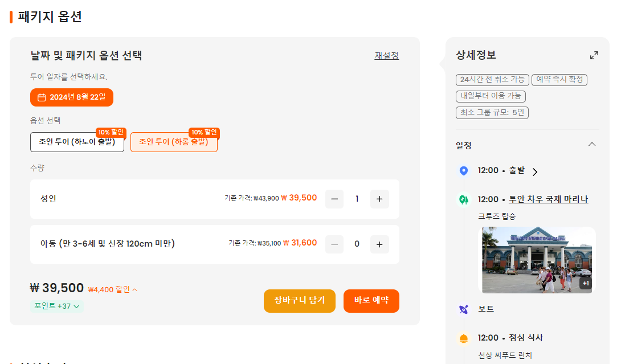Open 12:00 출발 details arrow
617x364 pixels.
535,171
